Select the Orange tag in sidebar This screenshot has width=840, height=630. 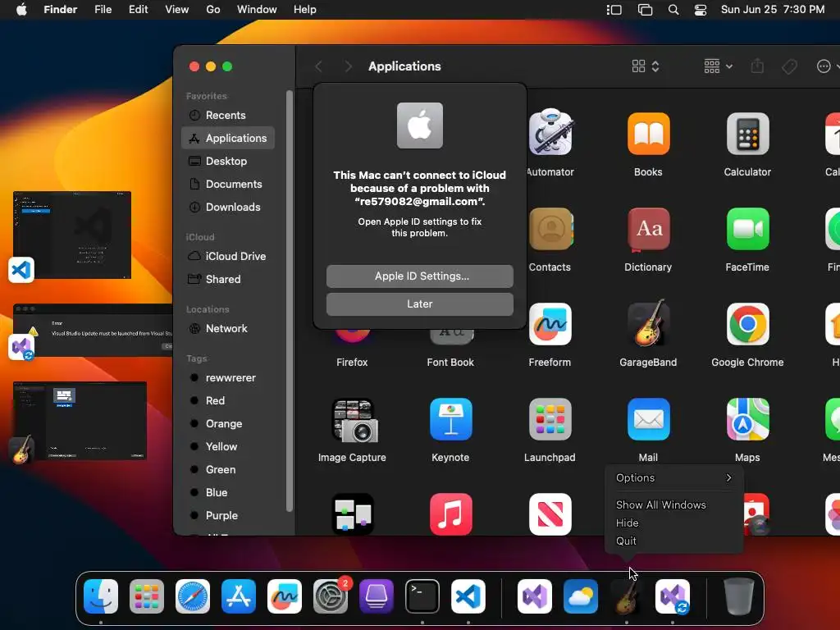(x=228, y=424)
